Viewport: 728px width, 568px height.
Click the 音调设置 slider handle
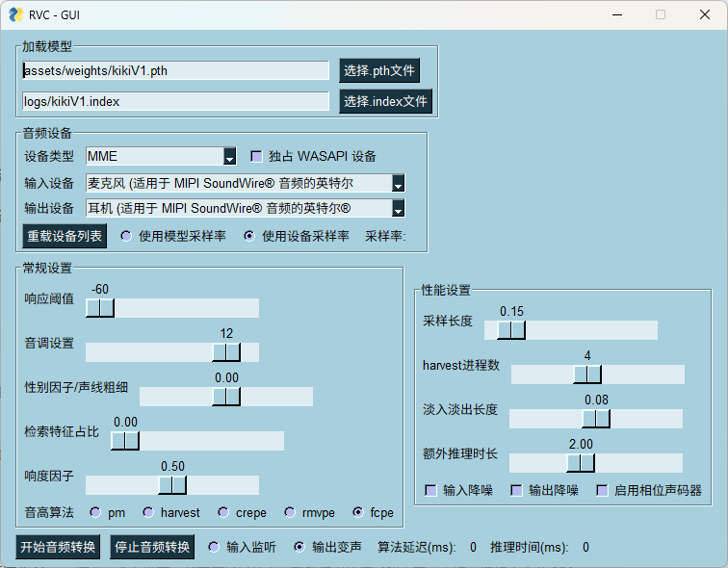point(226,352)
